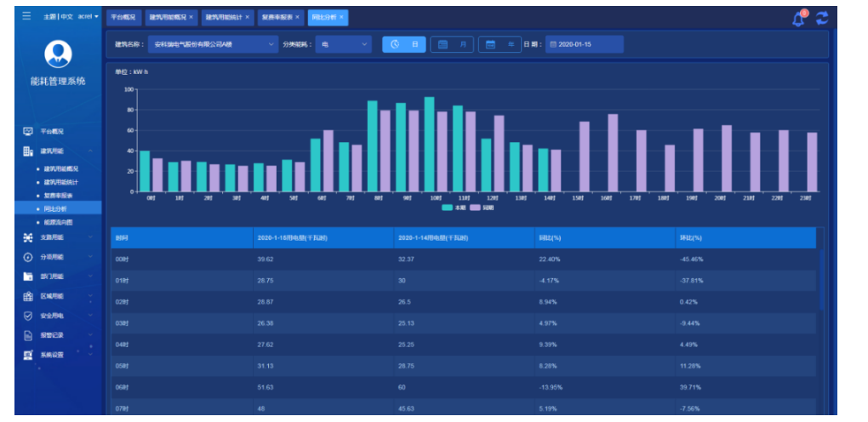Click the date field showing 2020-01-15

coord(584,44)
